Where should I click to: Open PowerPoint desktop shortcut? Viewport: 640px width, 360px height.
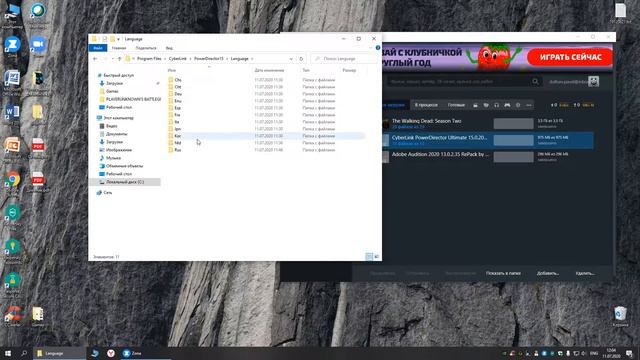[x=12, y=147]
